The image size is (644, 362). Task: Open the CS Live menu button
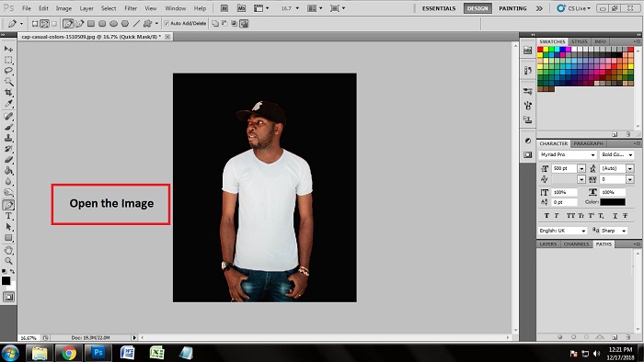(x=574, y=8)
